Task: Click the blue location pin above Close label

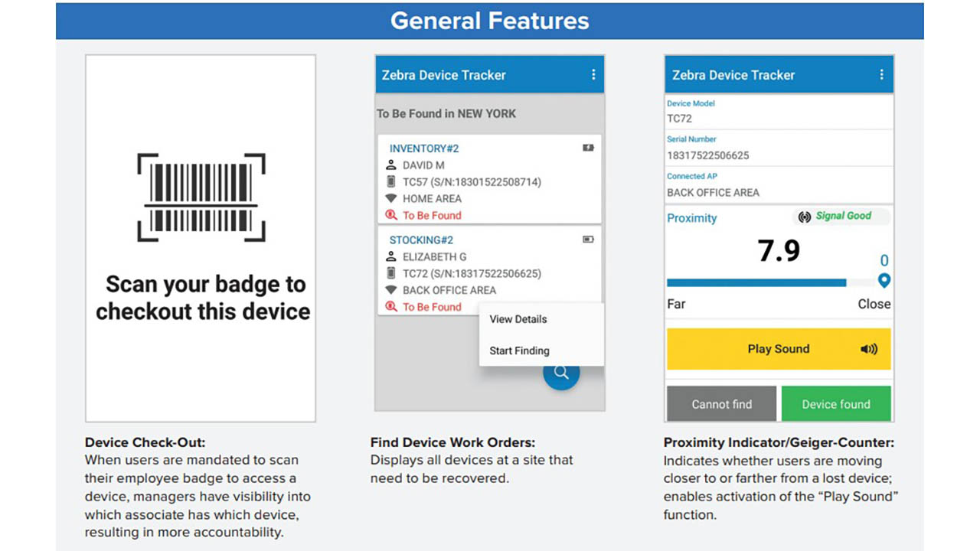Action: pos(884,281)
